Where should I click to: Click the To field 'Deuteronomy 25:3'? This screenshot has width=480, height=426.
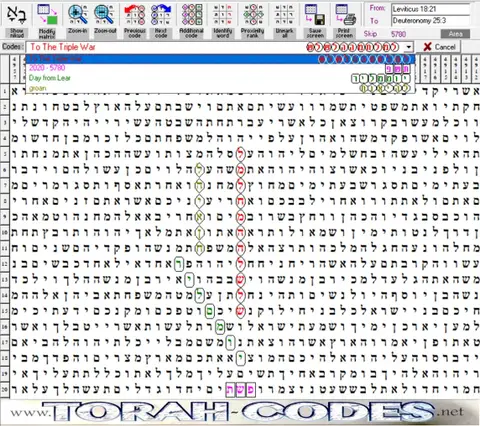pos(431,21)
